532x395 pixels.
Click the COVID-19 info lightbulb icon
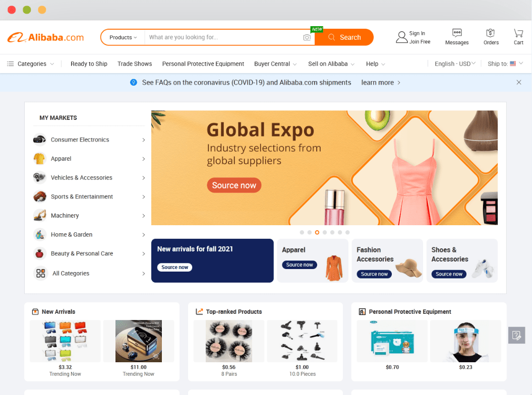click(x=134, y=83)
